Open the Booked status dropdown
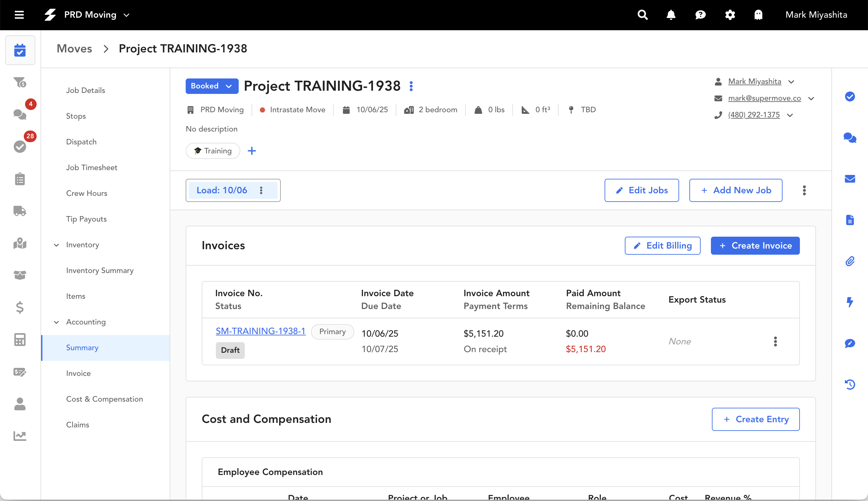This screenshot has height=501, width=868. coord(212,86)
